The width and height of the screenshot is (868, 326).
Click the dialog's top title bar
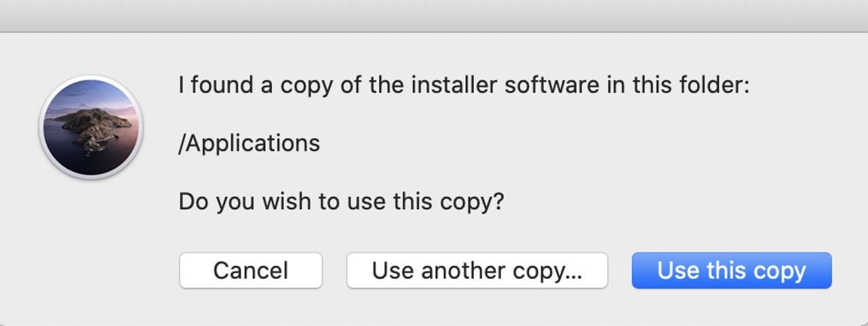434,15
